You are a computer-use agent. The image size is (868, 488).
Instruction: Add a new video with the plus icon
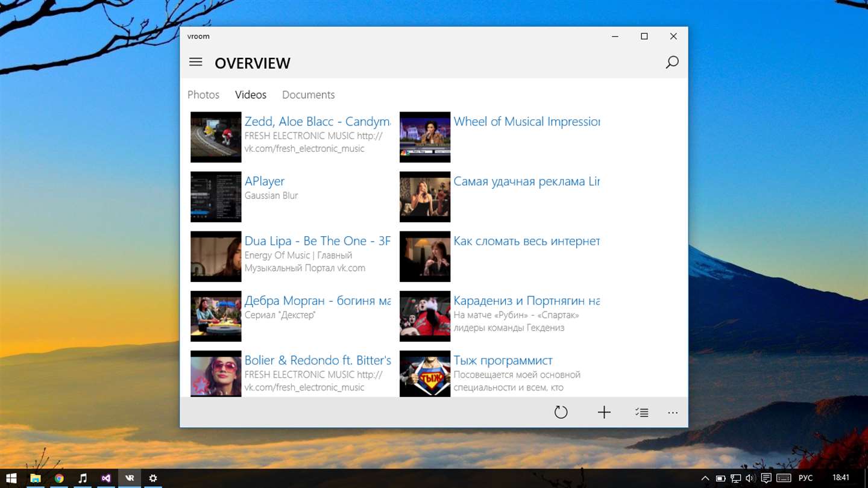[604, 413]
